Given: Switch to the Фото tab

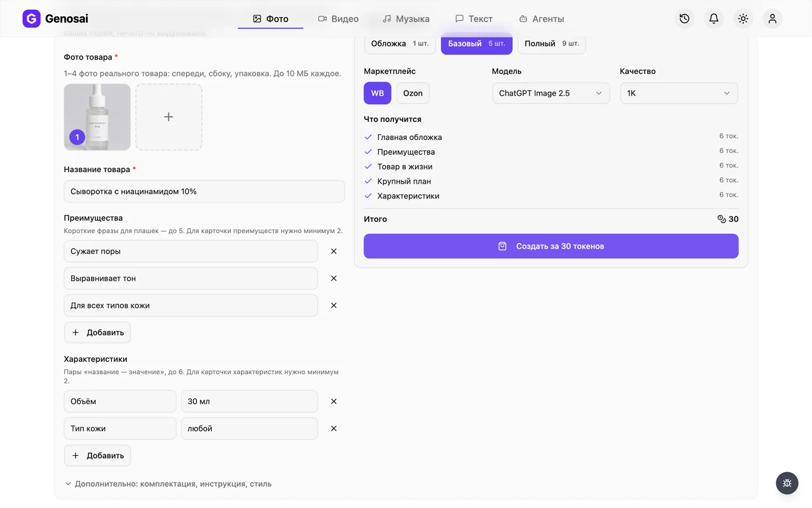Looking at the screenshot, I should tap(271, 19).
